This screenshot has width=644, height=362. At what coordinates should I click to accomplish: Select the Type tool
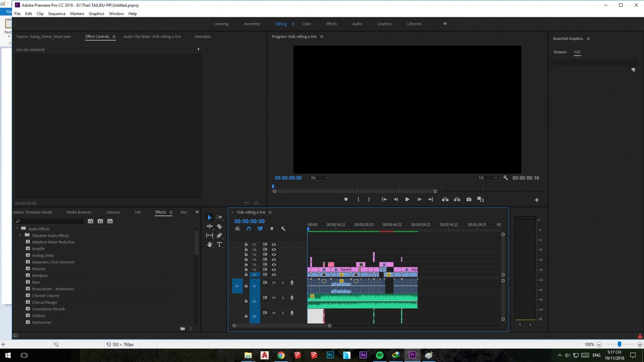[219, 244]
